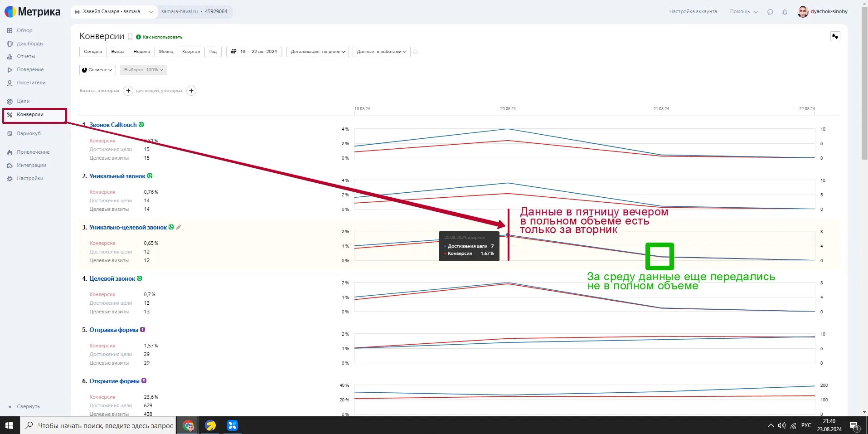Expand the Сегмент dropdown
This screenshot has width=868, height=434.
[97, 70]
